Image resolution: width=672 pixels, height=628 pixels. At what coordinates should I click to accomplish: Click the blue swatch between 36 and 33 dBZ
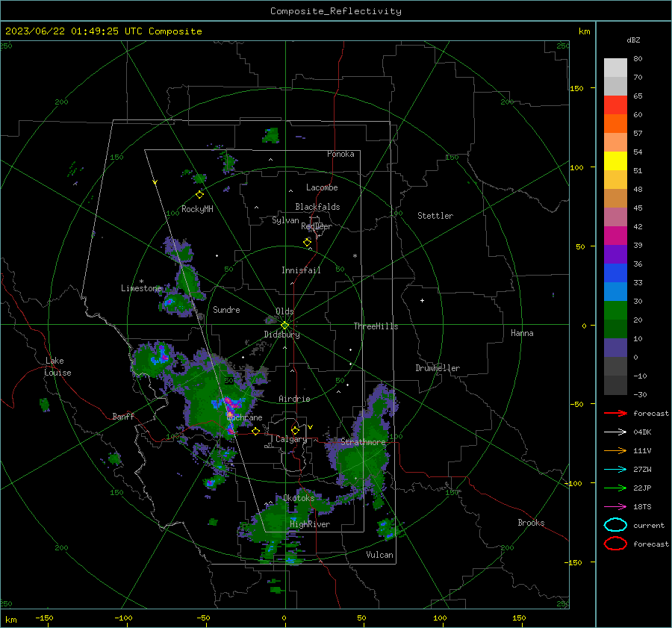pyautogui.click(x=615, y=273)
